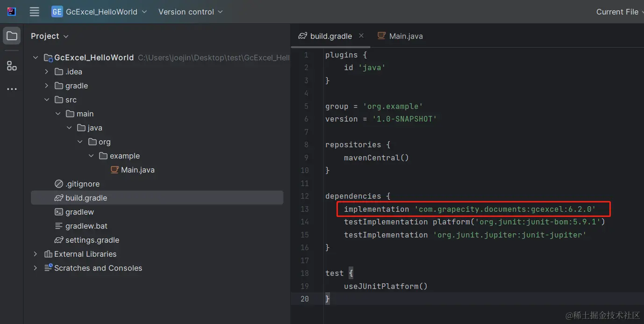Click the project path text beside root
This screenshot has width=644, height=324.
(x=214, y=58)
